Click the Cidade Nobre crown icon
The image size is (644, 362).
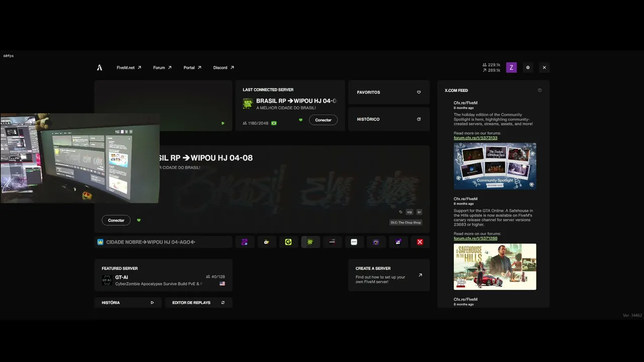(x=100, y=242)
